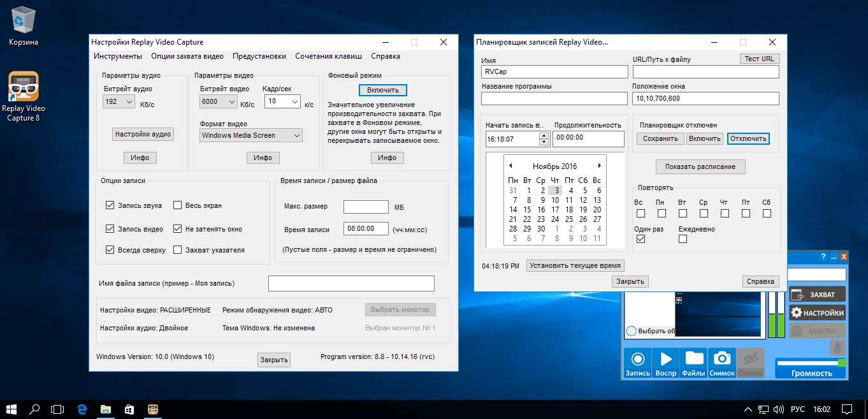Toggle the Запись видео checkbox
The width and height of the screenshot is (868, 419).
[x=110, y=229]
